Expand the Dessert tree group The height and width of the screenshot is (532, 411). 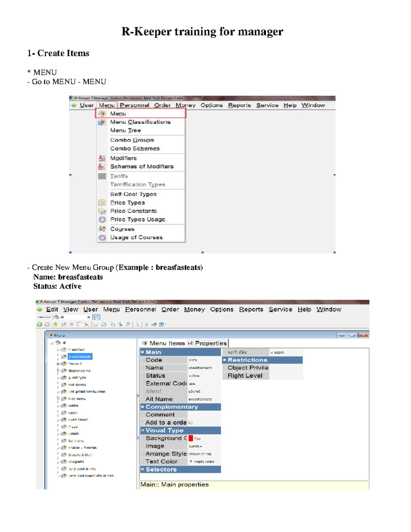(x=58, y=364)
